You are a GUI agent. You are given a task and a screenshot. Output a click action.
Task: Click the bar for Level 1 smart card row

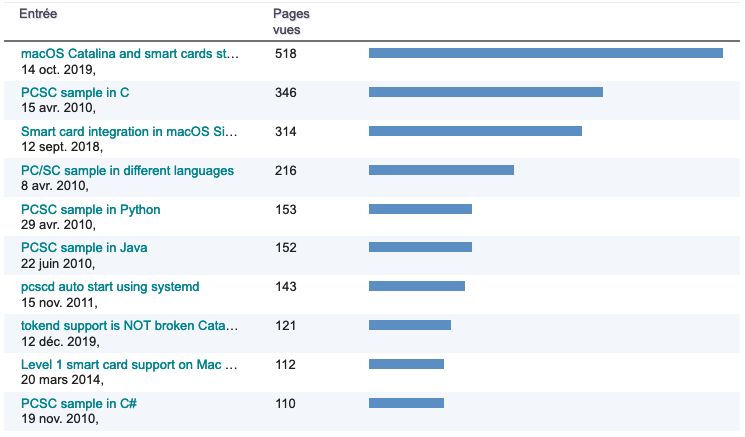407,364
